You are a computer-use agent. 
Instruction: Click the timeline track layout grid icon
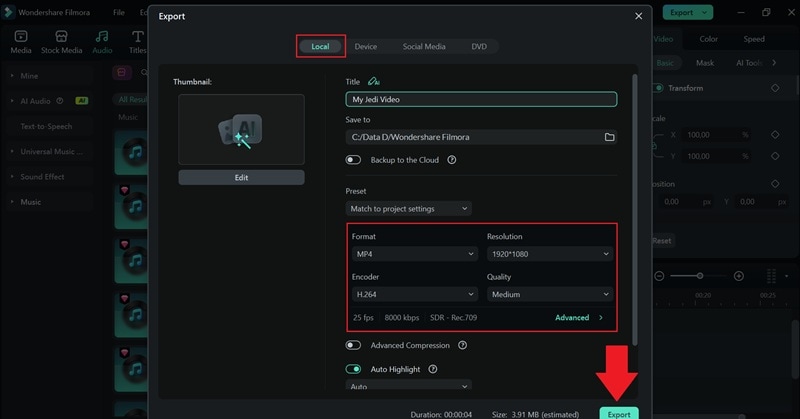(771, 276)
